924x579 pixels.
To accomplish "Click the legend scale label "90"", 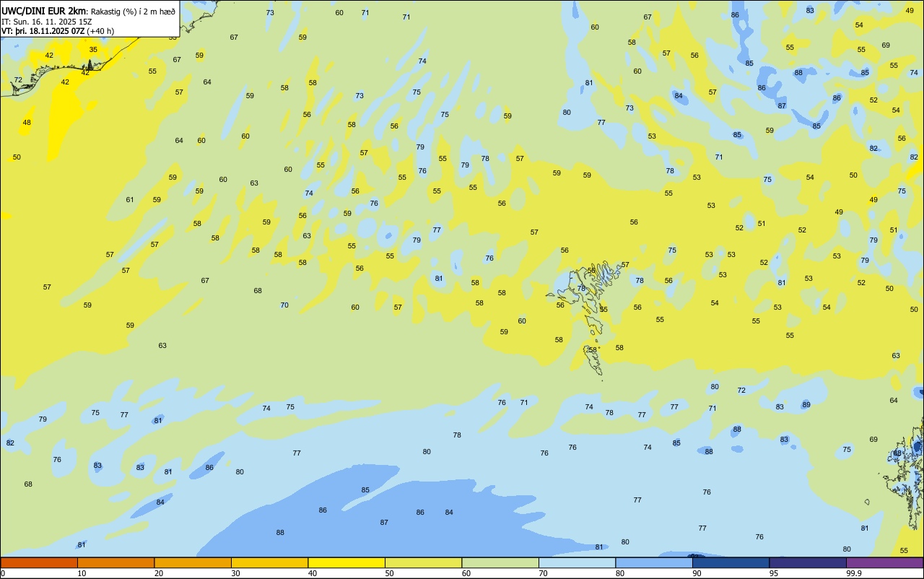I will click(697, 573).
